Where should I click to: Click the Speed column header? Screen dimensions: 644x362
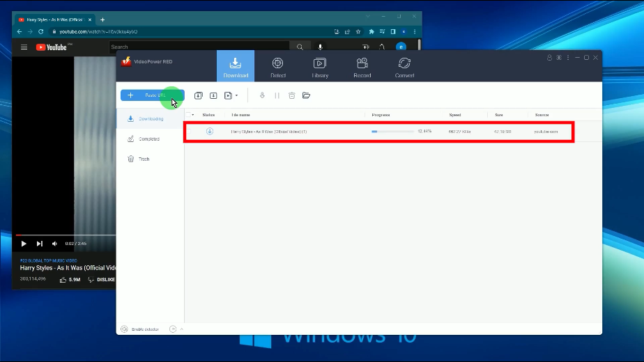(455, 115)
